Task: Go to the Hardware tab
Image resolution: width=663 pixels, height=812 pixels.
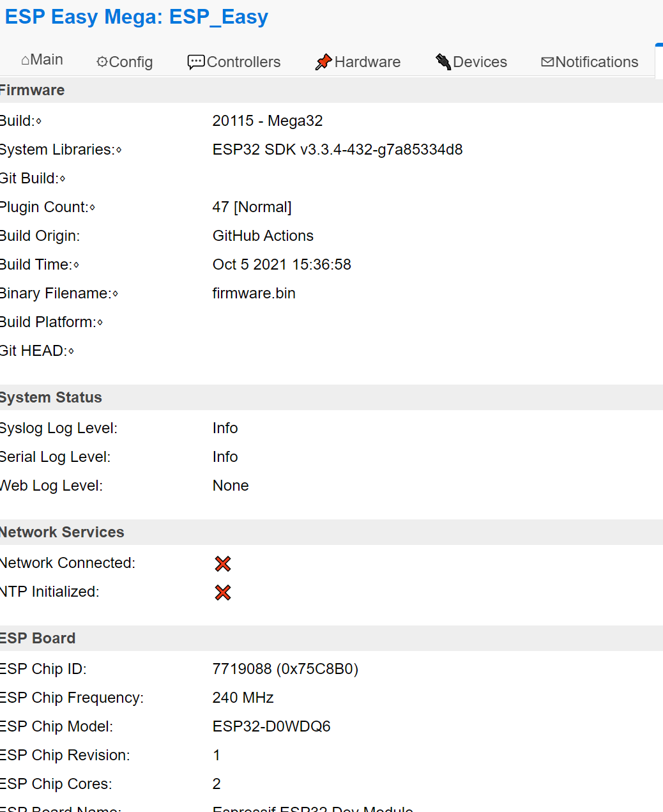Action: tap(358, 62)
